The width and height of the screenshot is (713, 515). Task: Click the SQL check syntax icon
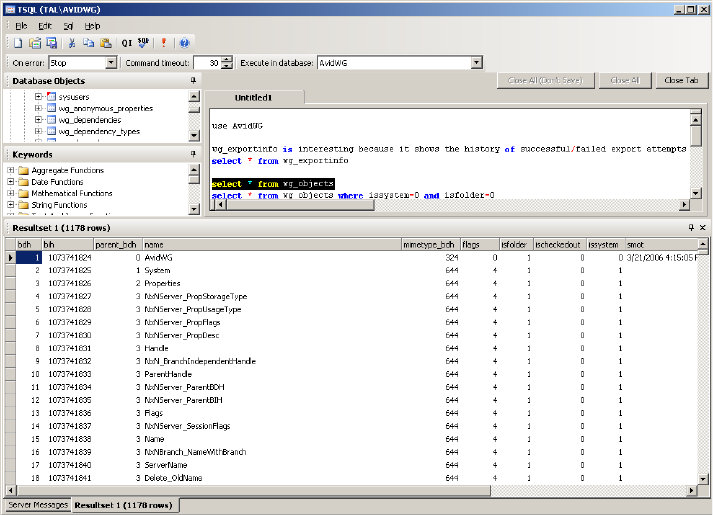click(x=144, y=43)
